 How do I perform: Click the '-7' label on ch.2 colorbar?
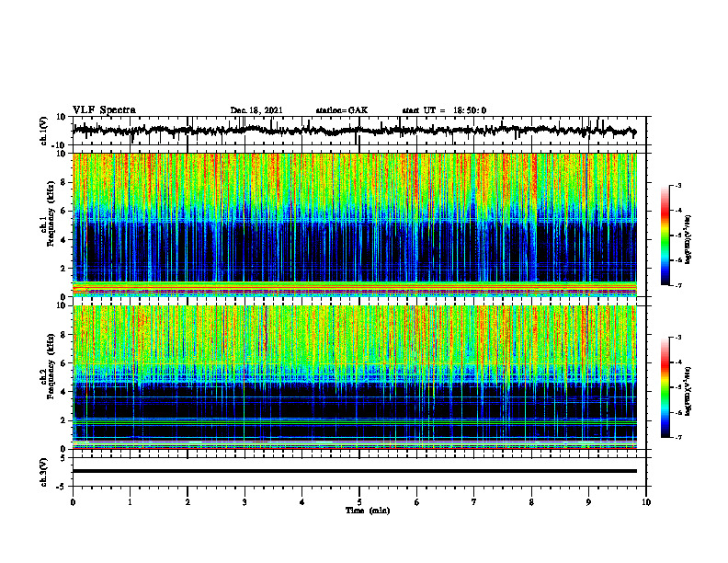tap(678, 438)
